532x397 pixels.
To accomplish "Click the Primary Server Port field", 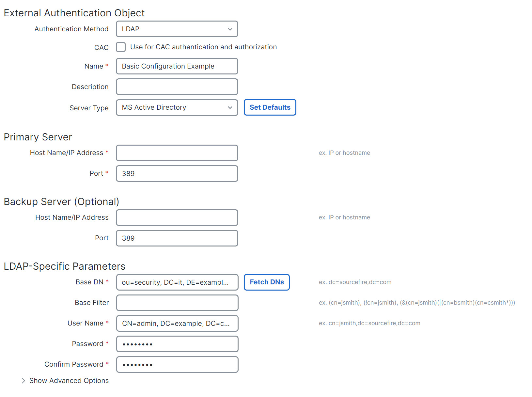I will [177, 173].
